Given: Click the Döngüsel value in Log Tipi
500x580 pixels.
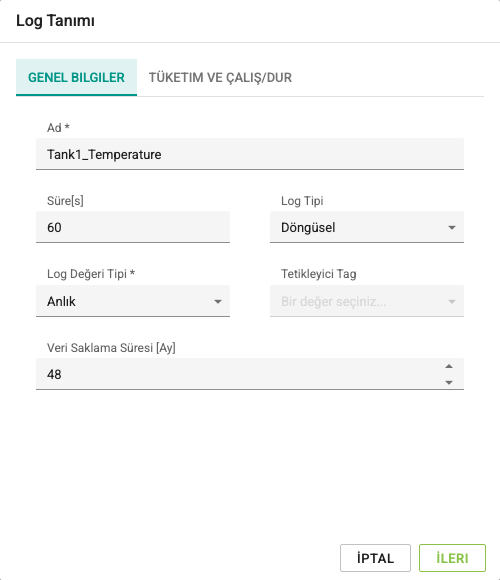Looking at the screenshot, I should pyautogui.click(x=308, y=227).
